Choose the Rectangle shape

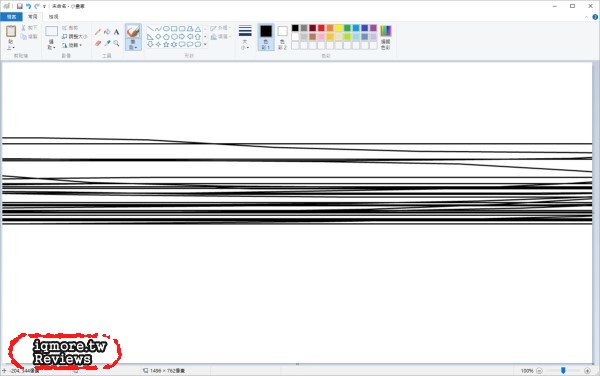[x=174, y=29]
